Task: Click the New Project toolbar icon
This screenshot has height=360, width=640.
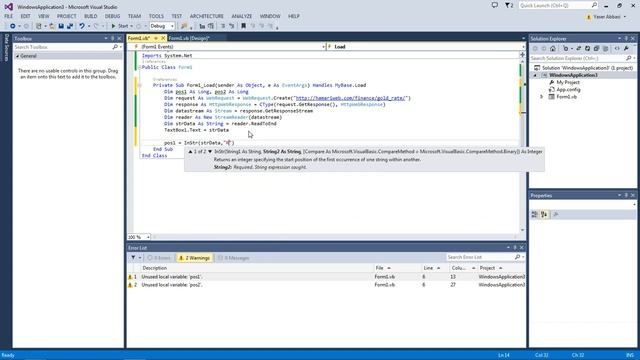Action: click(x=38, y=26)
